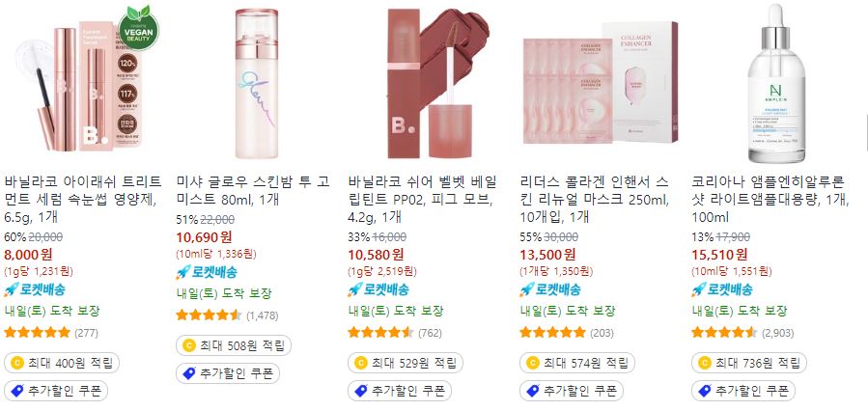Image resolution: width=868 pixels, height=411 pixels.
Task: Click the 13,500원 price on collagen mask
Action: coord(547,255)
